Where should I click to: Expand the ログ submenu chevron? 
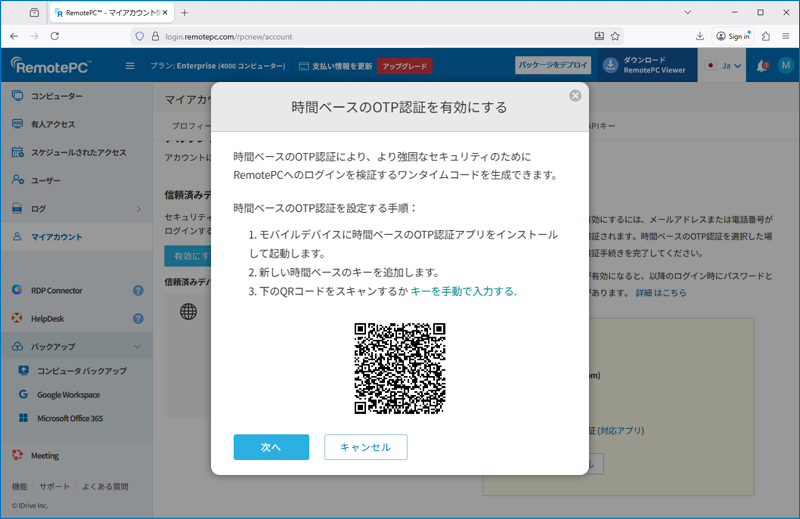coord(139,209)
